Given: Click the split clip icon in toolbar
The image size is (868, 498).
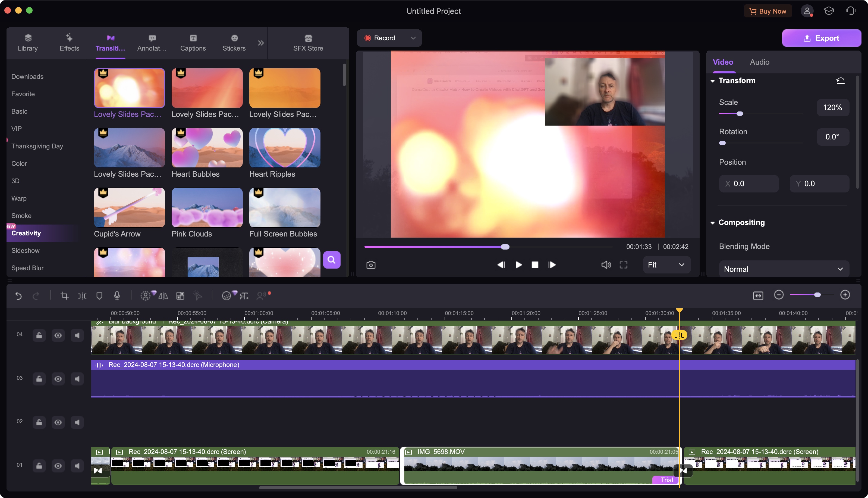Looking at the screenshot, I should pos(83,295).
